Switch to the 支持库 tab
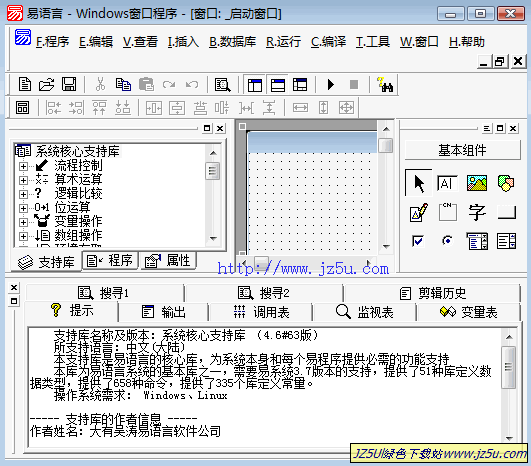Image resolution: width=531 pixels, height=466 pixels. coord(46,262)
